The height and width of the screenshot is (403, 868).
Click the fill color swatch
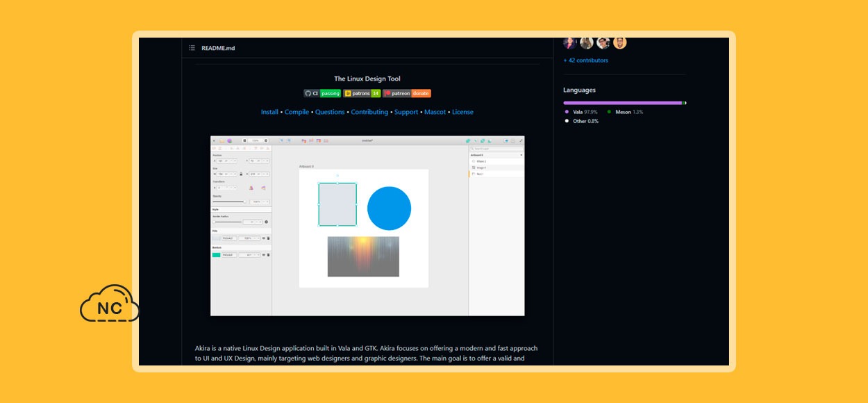(216, 238)
